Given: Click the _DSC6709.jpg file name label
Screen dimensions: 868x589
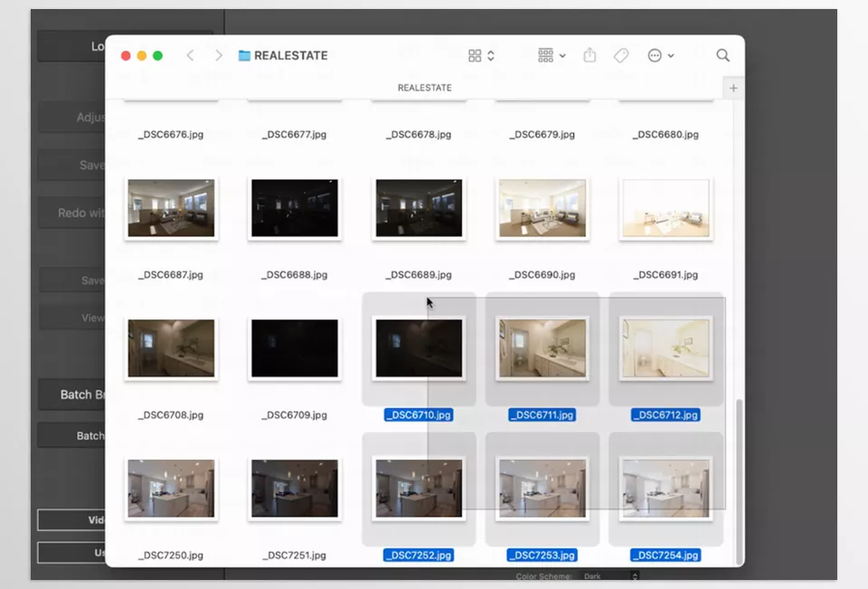Looking at the screenshot, I should (x=294, y=415).
